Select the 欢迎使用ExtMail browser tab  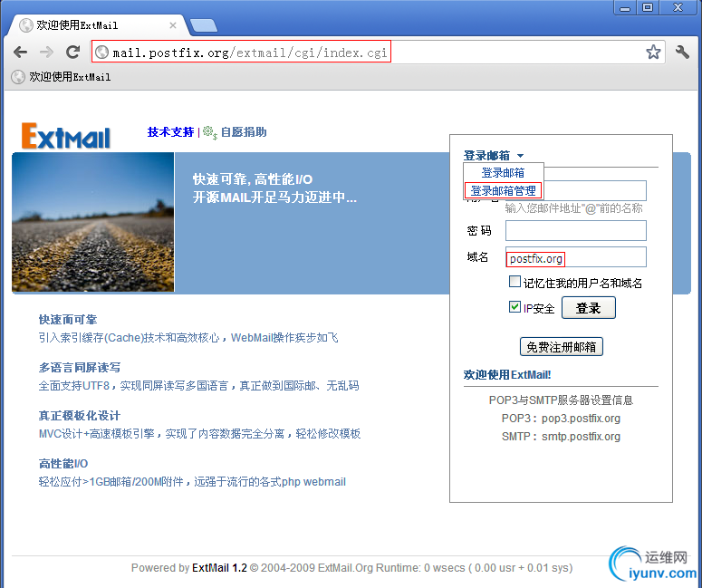point(97,25)
